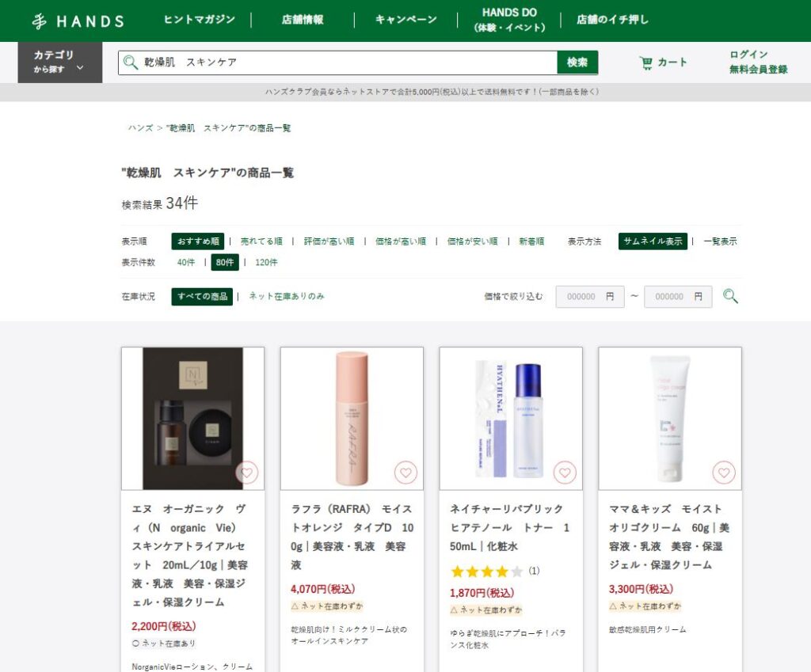Focus the search field containing 乾燥肌 スキンケア
This screenshot has width=811, height=672.
337,63
